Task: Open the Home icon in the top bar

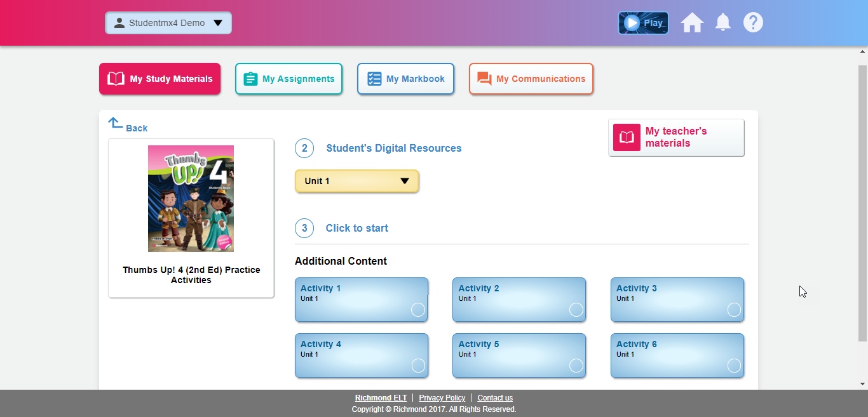Action: [692, 22]
